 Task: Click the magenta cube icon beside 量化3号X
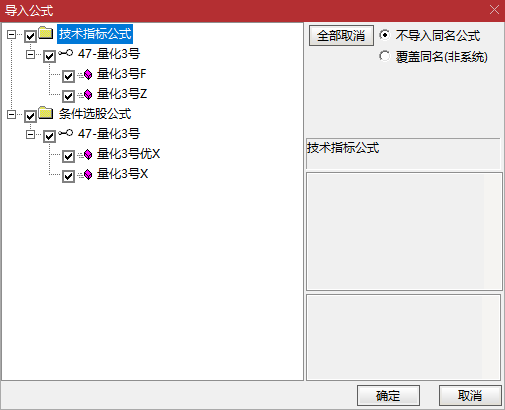(x=88, y=175)
